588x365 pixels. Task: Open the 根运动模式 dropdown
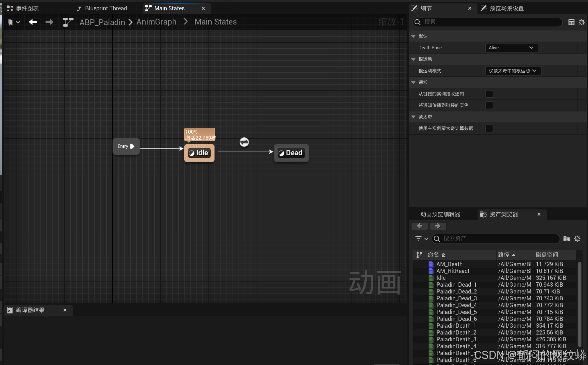pos(513,71)
